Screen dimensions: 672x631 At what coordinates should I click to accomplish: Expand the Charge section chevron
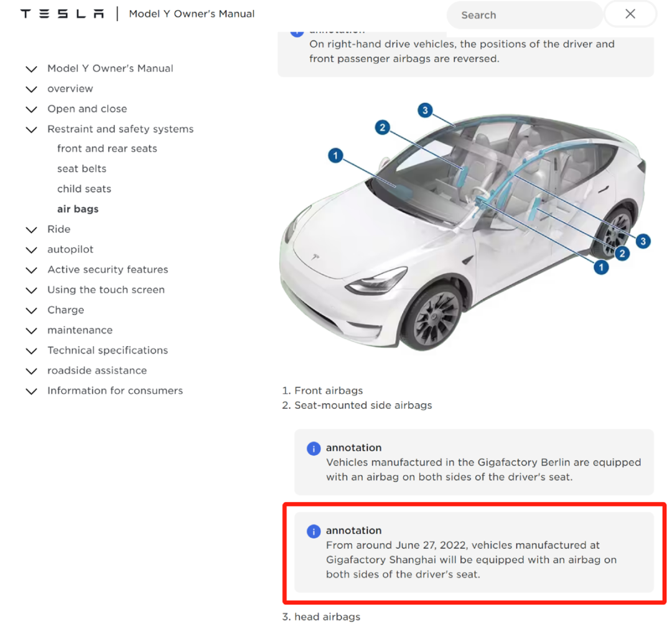point(31,311)
